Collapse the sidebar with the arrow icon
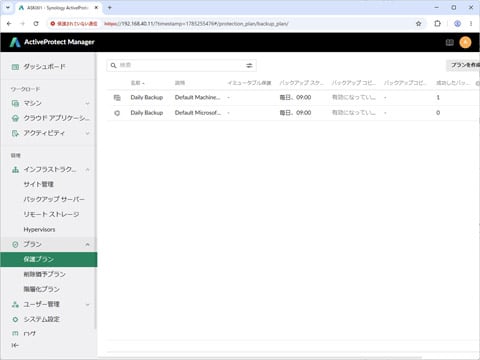 [x=15, y=345]
